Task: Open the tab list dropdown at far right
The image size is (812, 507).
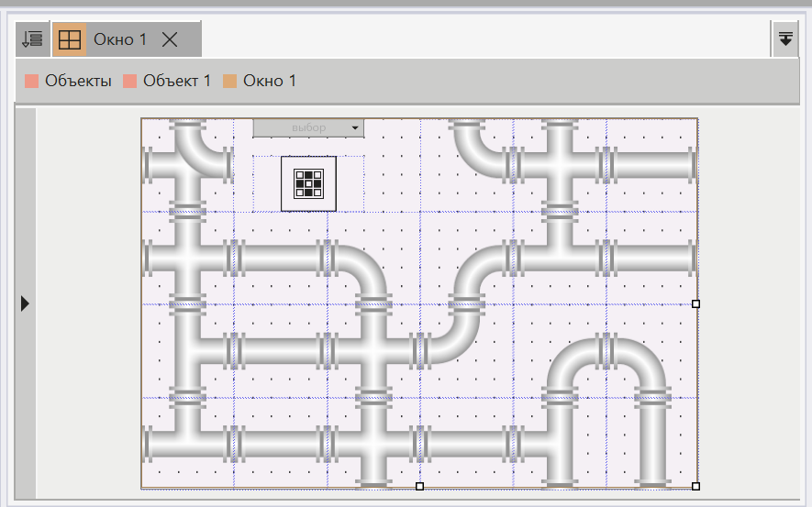Action: (x=785, y=39)
